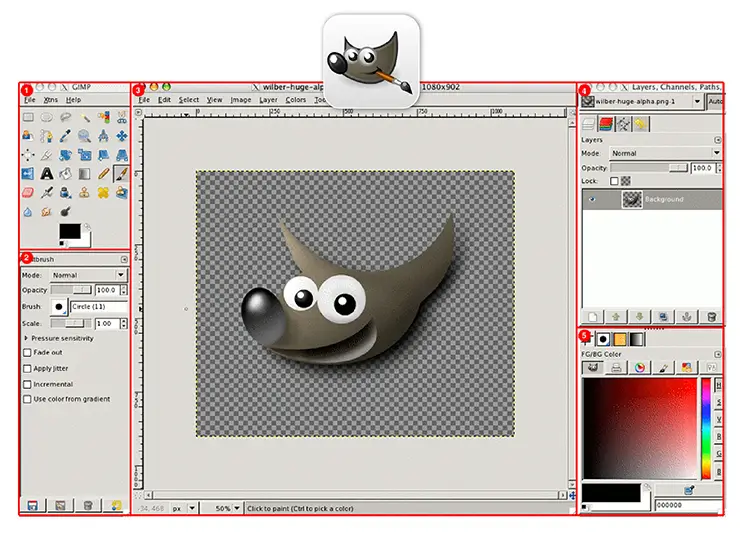Select the Move tool
The image size is (744, 535).
pyautogui.click(x=122, y=136)
